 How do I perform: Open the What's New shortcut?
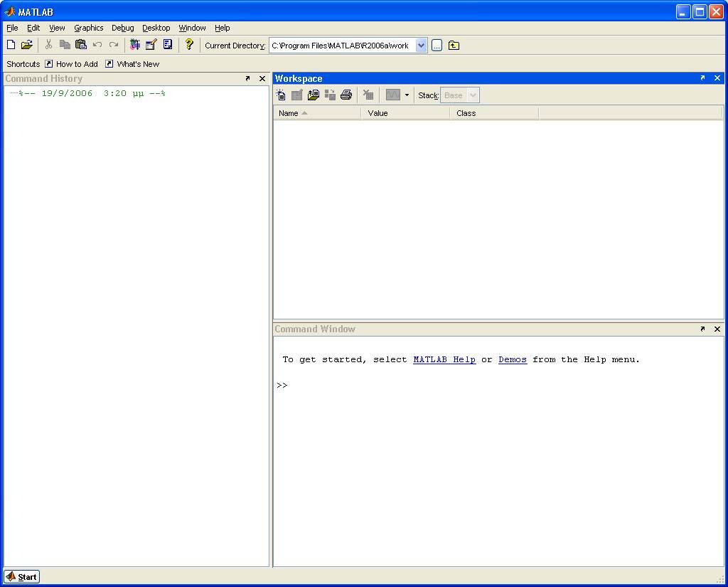point(132,64)
